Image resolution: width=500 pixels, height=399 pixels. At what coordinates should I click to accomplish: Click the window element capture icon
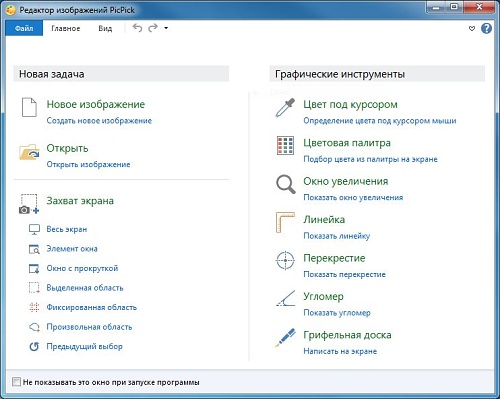(34, 249)
